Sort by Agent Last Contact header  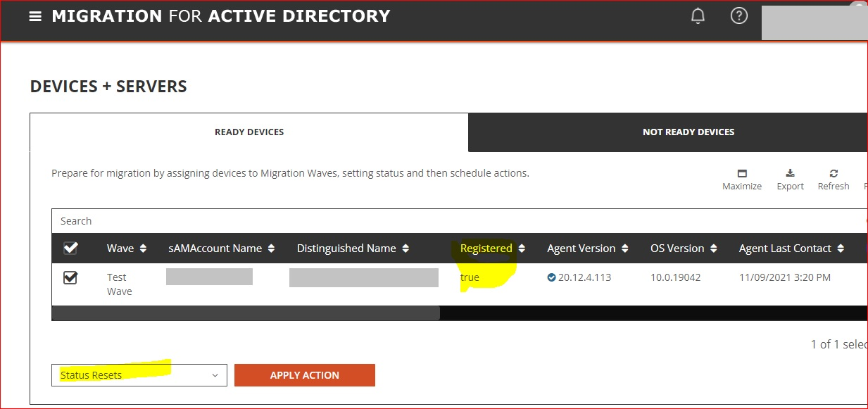[791, 248]
